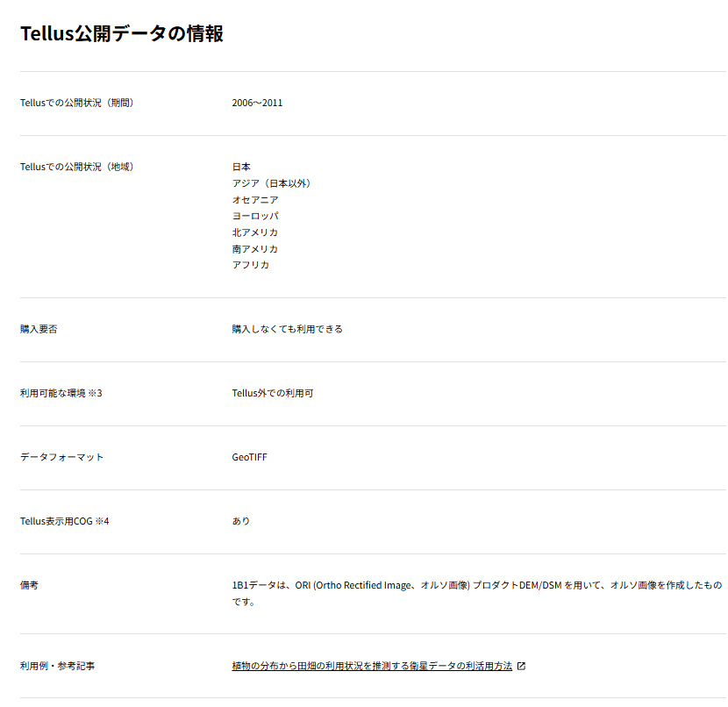
Task: Click the 購入しなくても利用できる value
Action: tap(287, 330)
